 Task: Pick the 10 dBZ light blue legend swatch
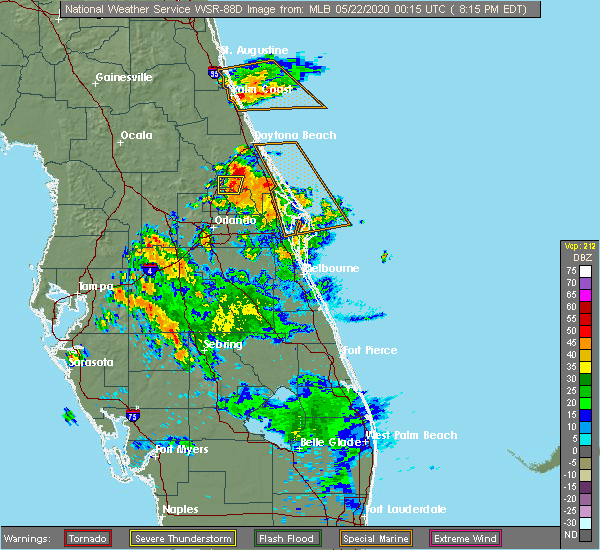[585, 427]
